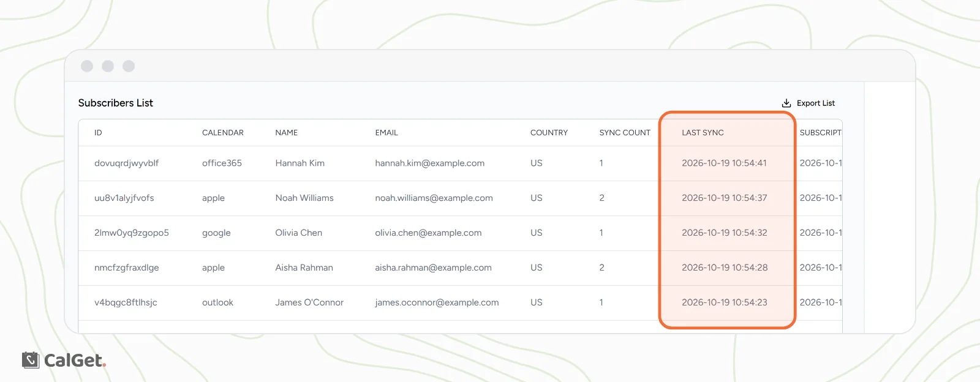Click the Export List download icon
980x382 pixels.
pyautogui.click(x=786, y=103)
